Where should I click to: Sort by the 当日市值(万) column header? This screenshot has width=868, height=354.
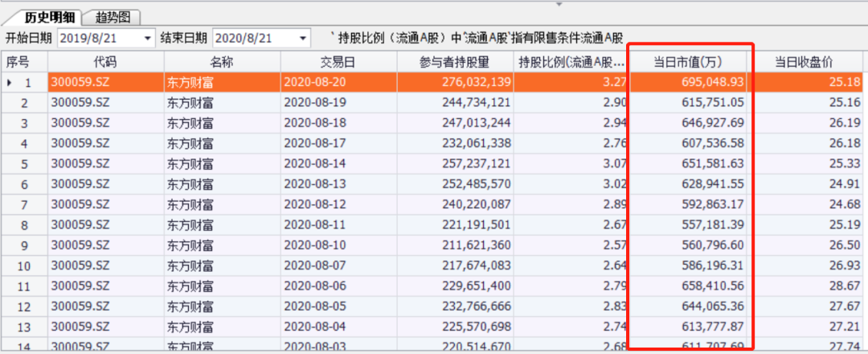[688, 62]
